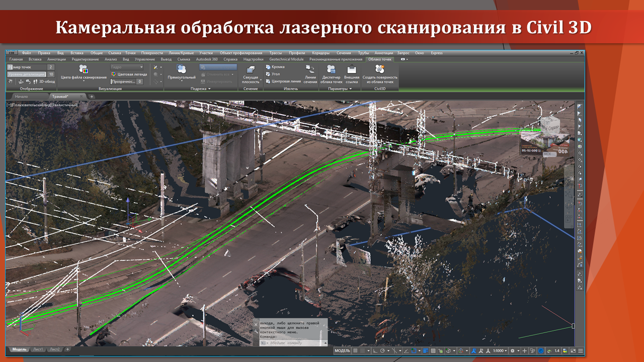The width and height of the screenshot is (644, 362).
Task: Toggle snap mode in status bar
Action: 362,350
